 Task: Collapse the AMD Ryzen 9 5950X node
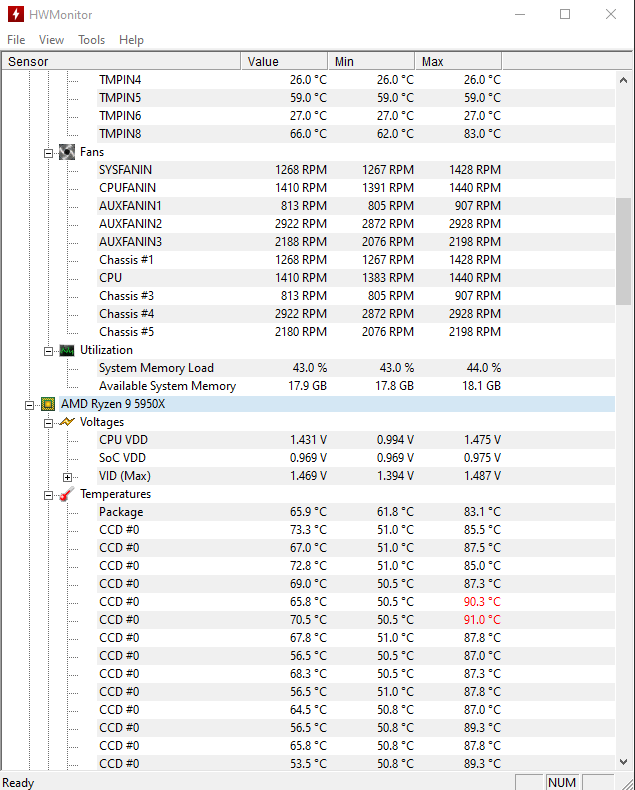tap(29, 405)
